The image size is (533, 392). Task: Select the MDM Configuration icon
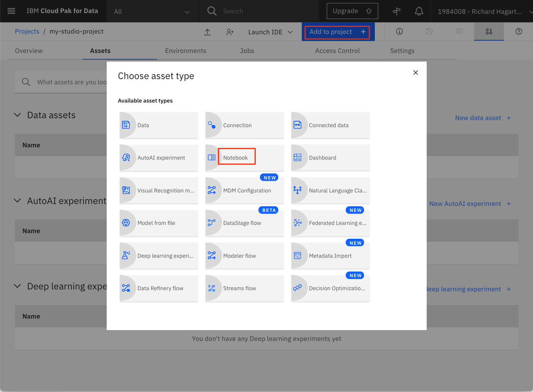point(212,190)
